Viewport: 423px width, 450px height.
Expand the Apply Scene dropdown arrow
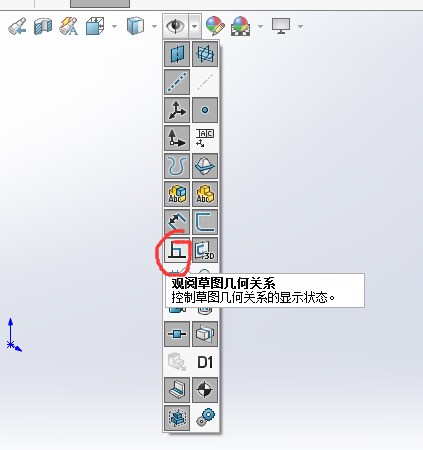coord(260,26)
